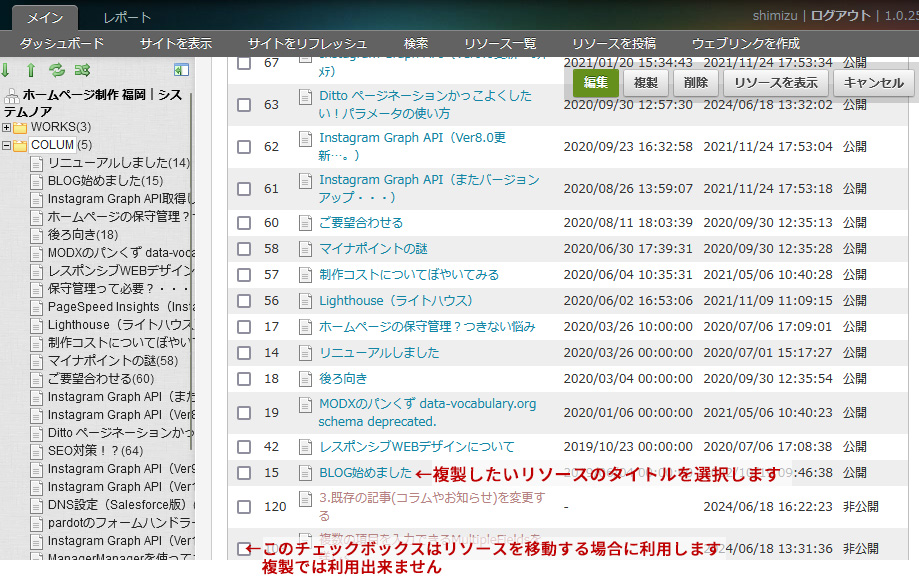Click the expand tree down-arrow icon
Viewport: 919px width, 583px height.
point(6,70)
